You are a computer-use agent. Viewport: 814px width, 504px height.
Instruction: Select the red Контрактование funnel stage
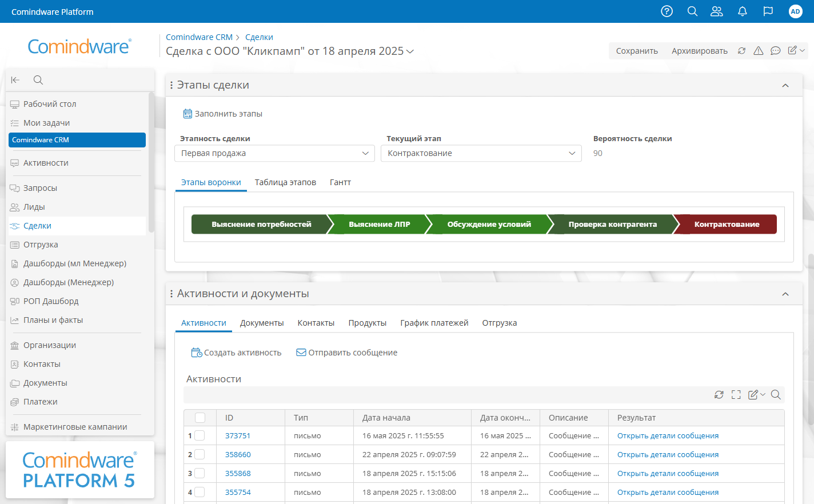726,225
